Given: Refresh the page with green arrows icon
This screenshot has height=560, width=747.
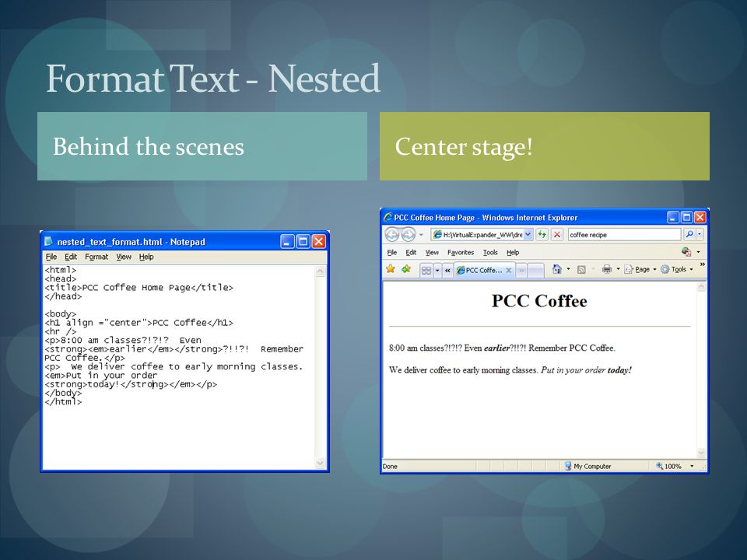Looking at the screenshot, I should (x=542, y=234).
